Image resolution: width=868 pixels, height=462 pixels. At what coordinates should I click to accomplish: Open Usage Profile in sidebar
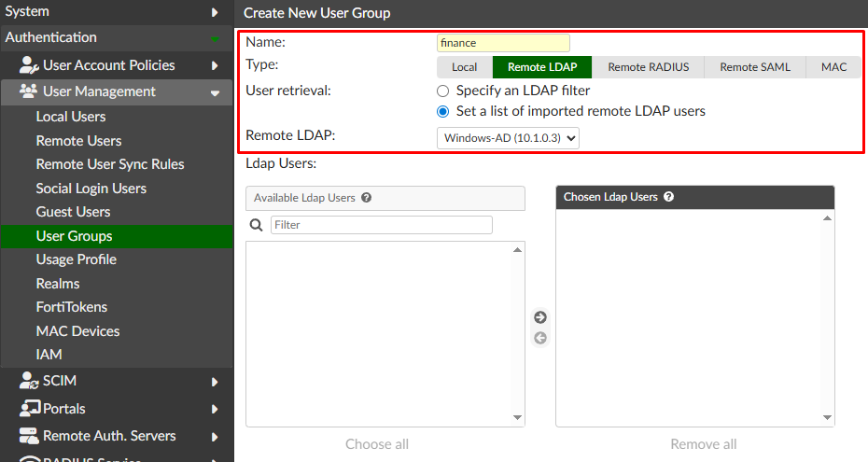pyautogui.click(x=76, y=259)
